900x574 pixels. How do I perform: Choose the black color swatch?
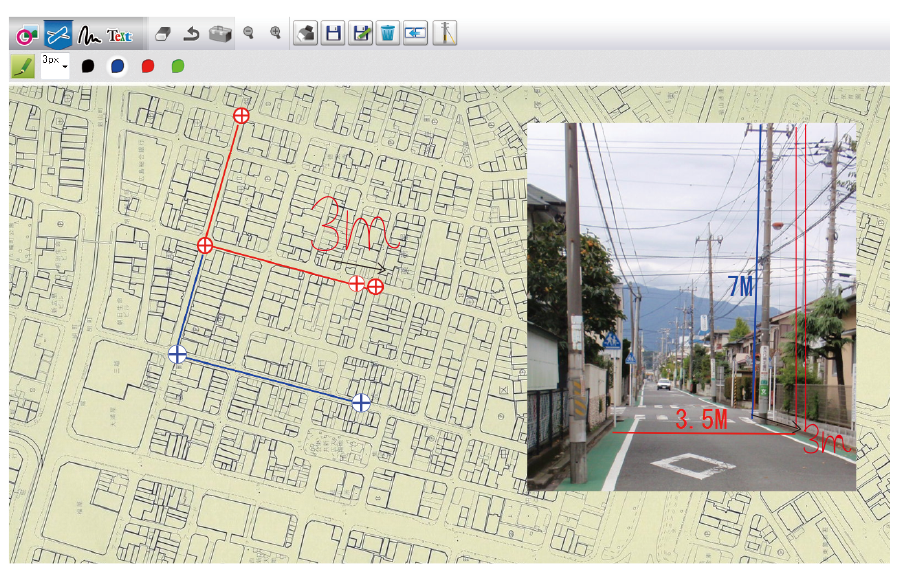88,66
